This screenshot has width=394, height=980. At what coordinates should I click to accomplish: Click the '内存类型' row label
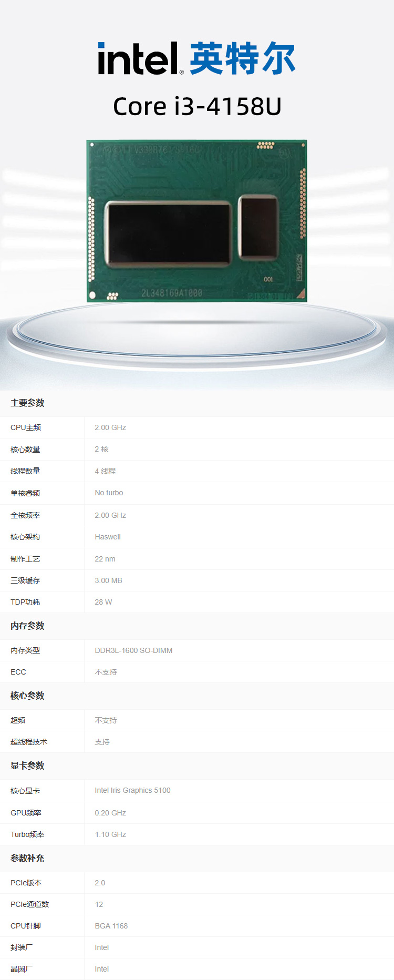pyautogui.click(x=25, y=650)
